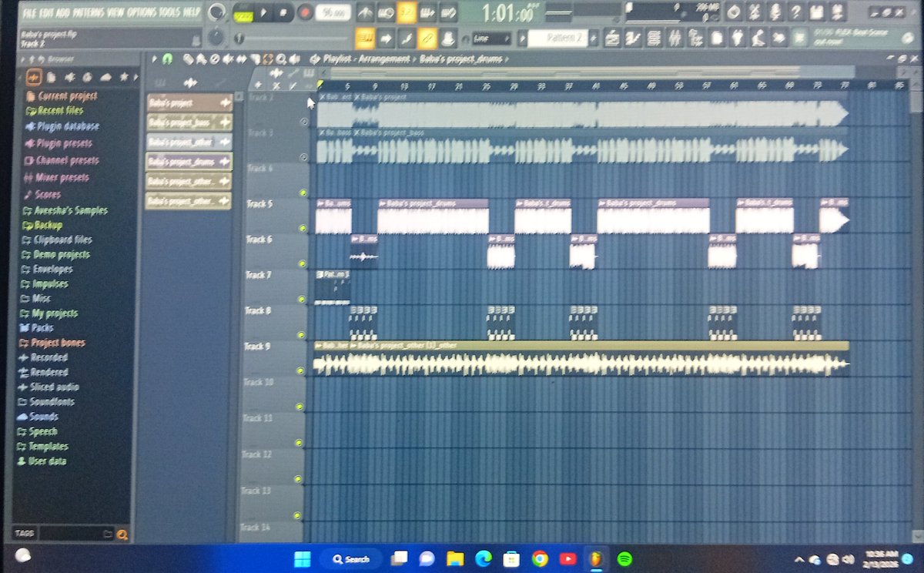924x573 pixels.
Task: Click the floppy disk save icon
Action: point(816,12)
